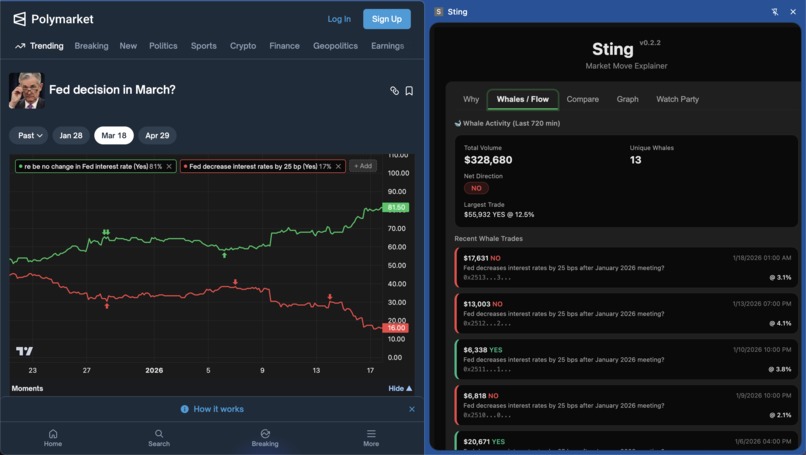Remove the 25 bp decrease series
Viewport: 806px width, 455px height.
[x=338, y=166]
